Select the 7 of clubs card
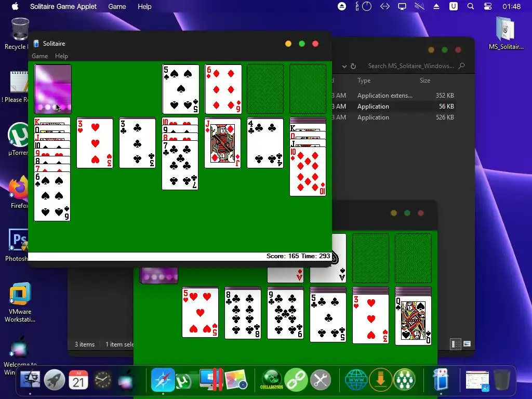This screenshot has width=532, height=399. [x=180, y=165]
